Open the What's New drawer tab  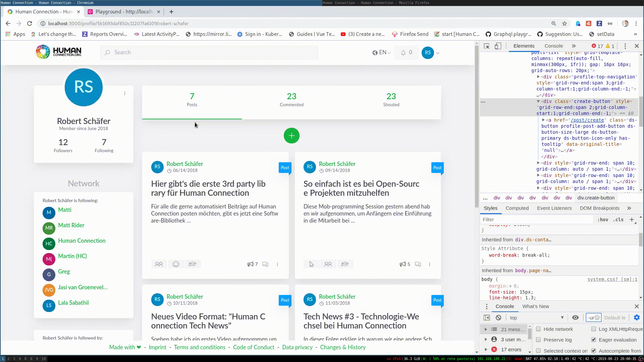(x=536, y=306)
